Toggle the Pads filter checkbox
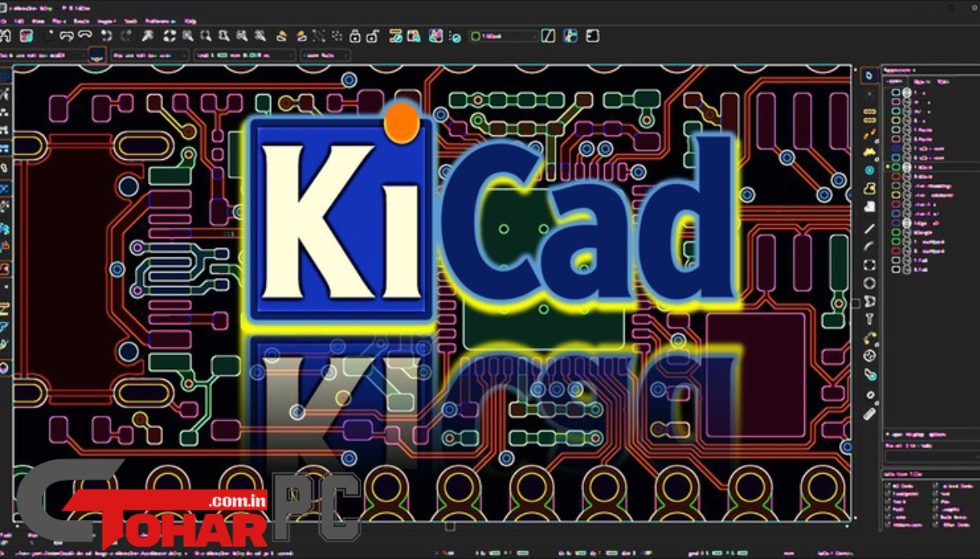 pyautogui.click(x=888, y=509)
